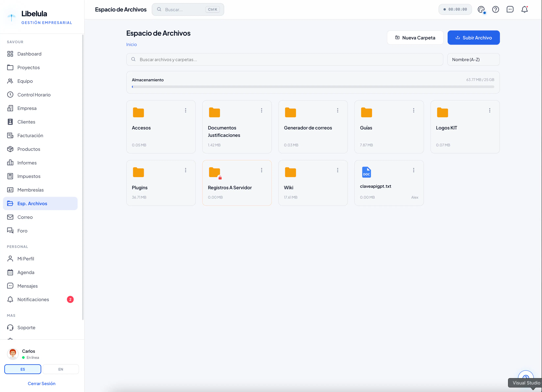
Task: Open the Accesos folder icon
Action: (x=138, y=112)
